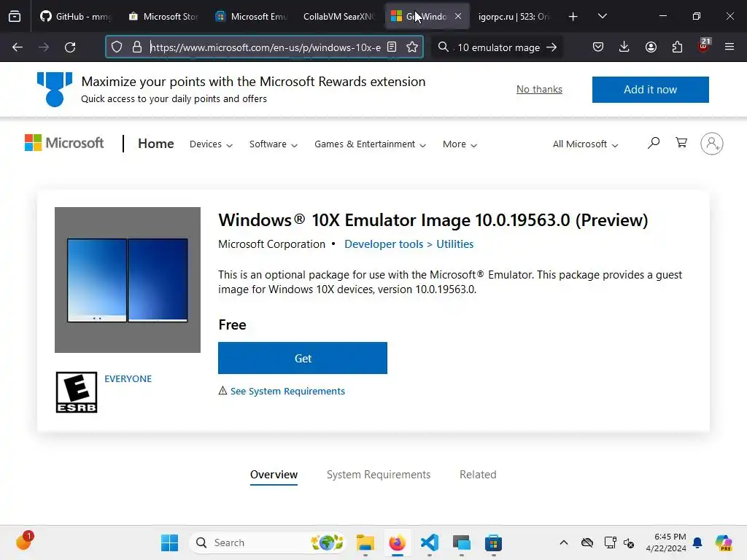Open Firefox View tab icon
The image size is (747, 560).
(x=15, y=17)
